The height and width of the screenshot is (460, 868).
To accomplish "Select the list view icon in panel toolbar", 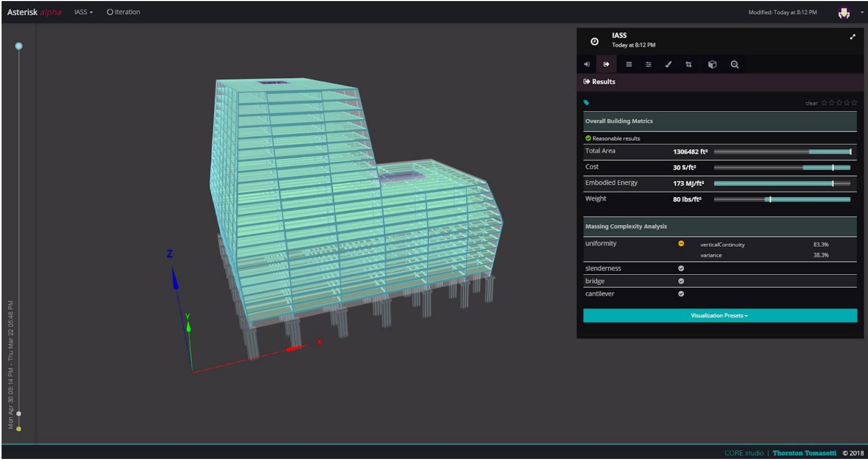I will click(x=629, y=65).
